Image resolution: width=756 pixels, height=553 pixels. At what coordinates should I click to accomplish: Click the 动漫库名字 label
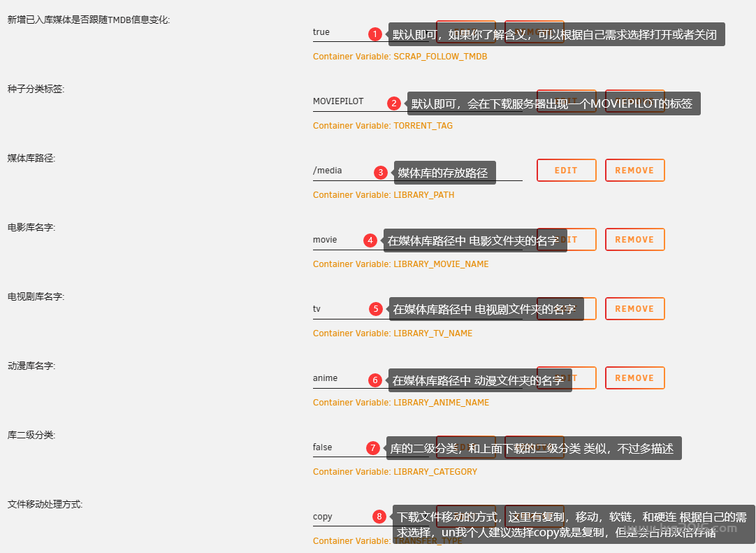[x=31, y=366]
